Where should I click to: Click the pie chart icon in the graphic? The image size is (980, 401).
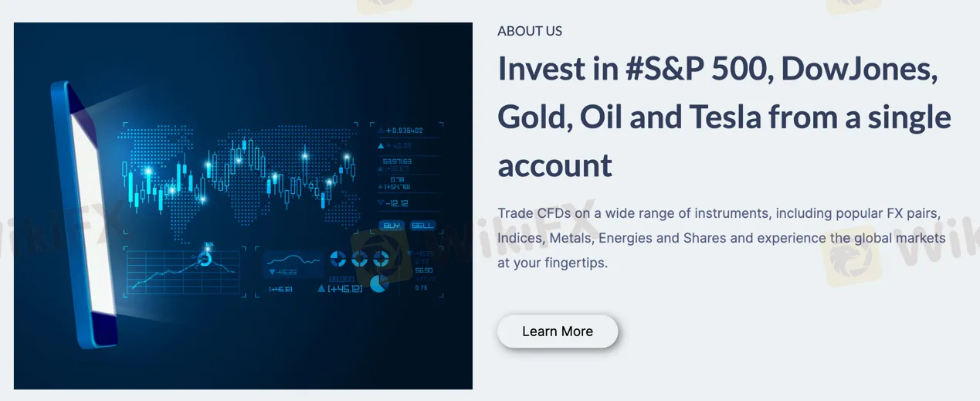tap(378, 284)
